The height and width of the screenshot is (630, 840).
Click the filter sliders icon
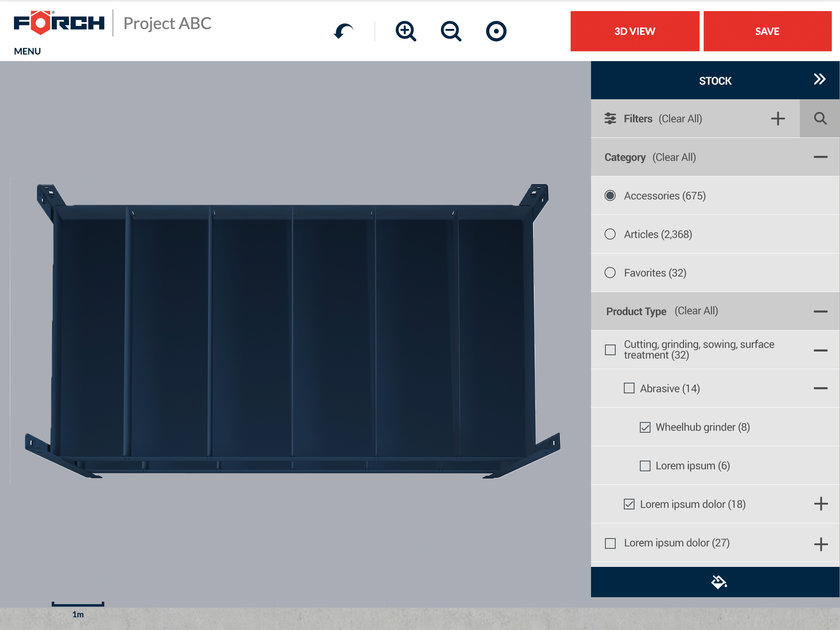coord(610,119)
